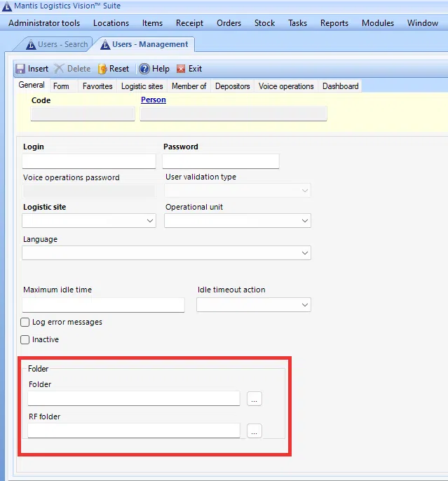This screenshot has width=448, height=481.
Task: Expand the Logistic site dropdown
Action: [x=150, y=221]
